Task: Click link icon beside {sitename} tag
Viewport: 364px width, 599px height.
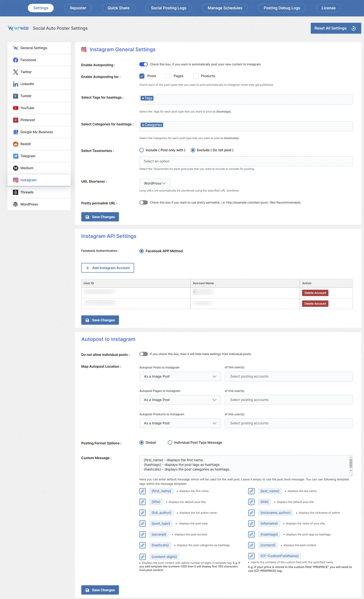Action: tap(251, 523)
